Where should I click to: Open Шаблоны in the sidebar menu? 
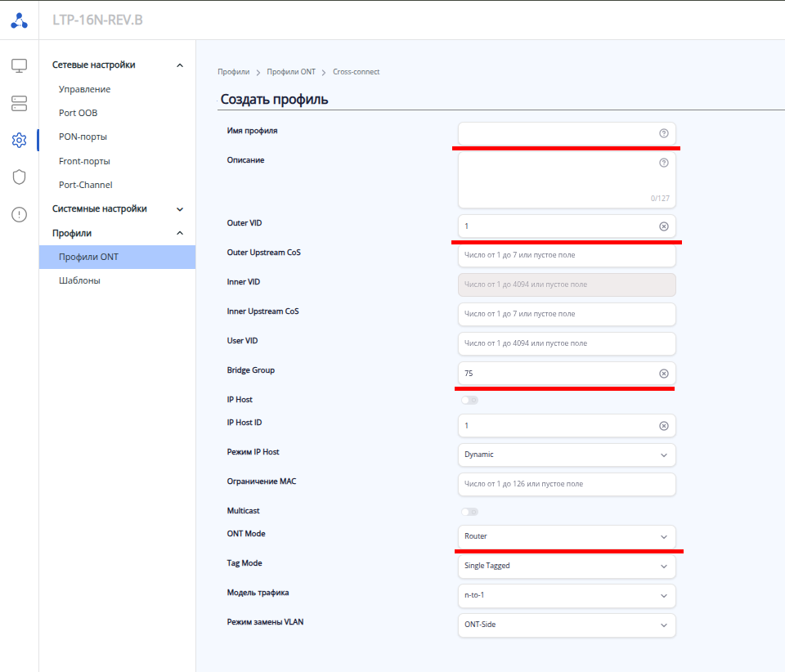pyautogui.click(x=79, y=280)
